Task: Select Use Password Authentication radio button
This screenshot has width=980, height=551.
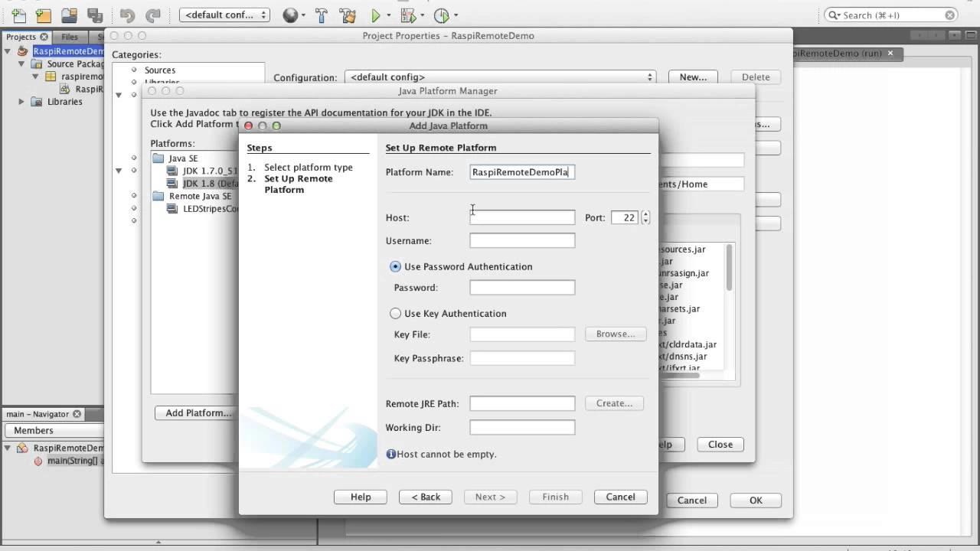Action: [x=395, y=266]
